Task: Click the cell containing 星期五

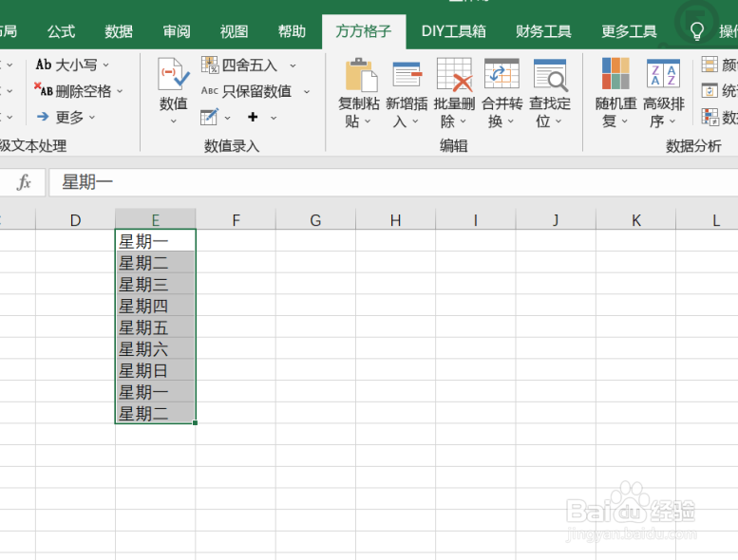Action: click(156, 327)
